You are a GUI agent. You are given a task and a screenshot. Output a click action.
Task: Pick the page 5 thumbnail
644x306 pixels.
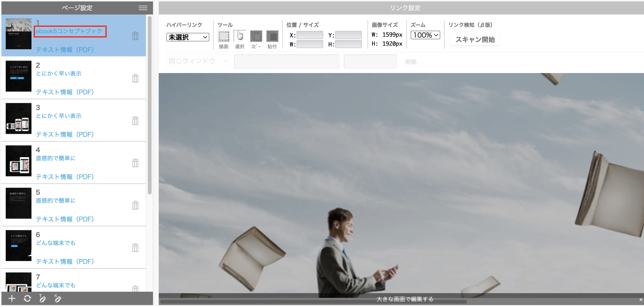click(x=19, y=203)
